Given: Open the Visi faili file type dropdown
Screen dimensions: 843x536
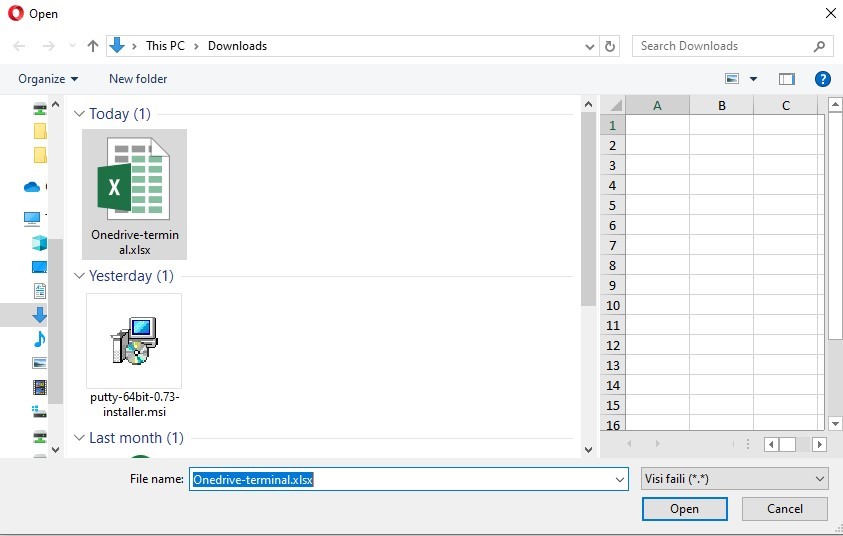Looking at the screenshot, I should click(x=734, y=479).
